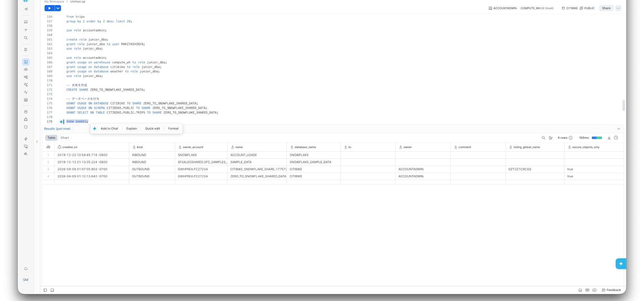Collapse the results pane with chevron
Viewport: 644px width, 301px height.
coord(619,129)
